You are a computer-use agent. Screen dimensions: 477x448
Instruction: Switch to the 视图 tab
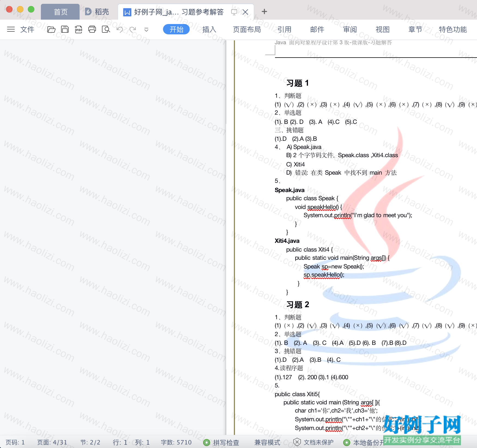pos(383,29)
